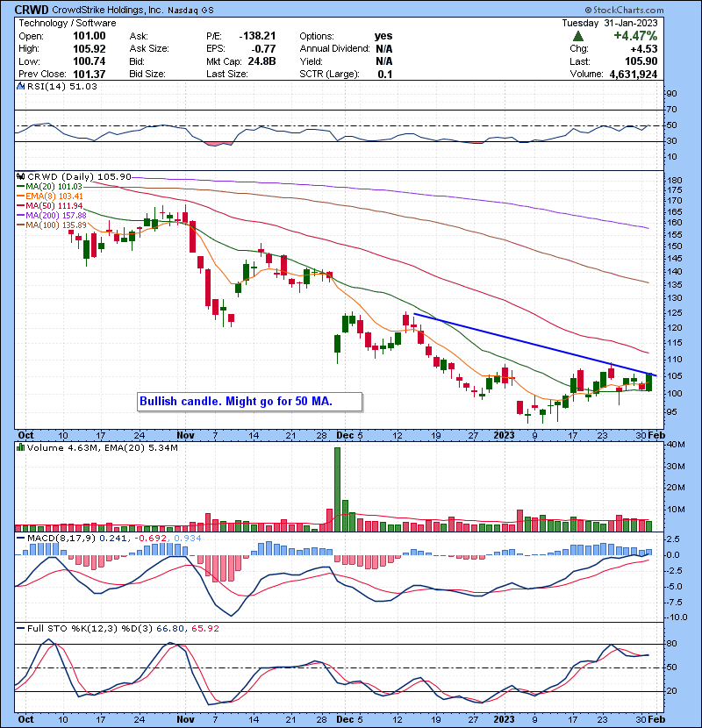The height and width of the screenshot is (728, 702).
Task: Click the Nasdaq GS exchange label
Action: [x=190, y=11]
